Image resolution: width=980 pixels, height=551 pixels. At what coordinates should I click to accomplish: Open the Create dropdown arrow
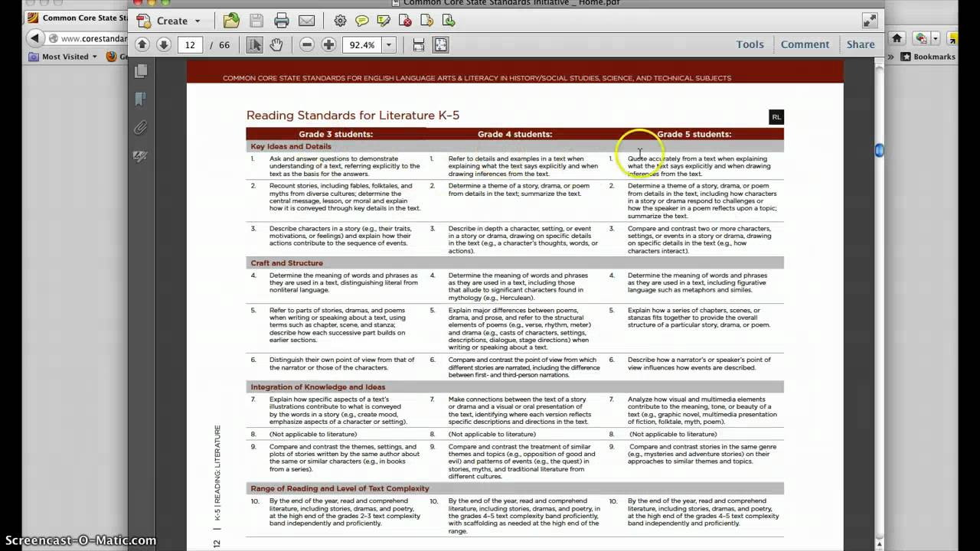[x=198, y=21]
